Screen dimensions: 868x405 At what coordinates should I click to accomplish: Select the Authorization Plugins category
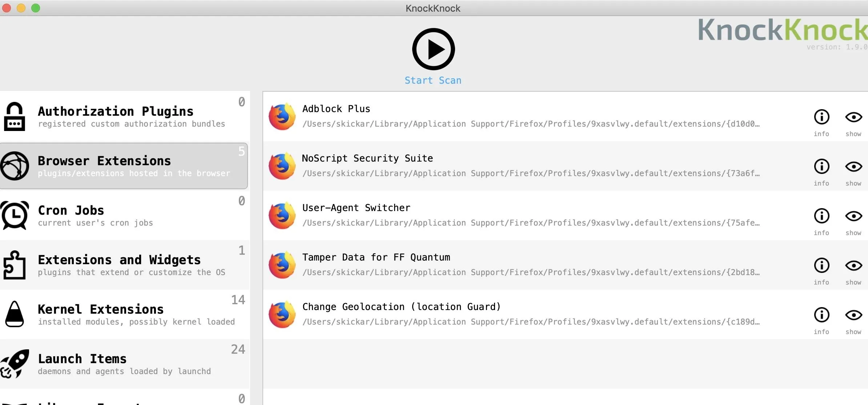pos(125,116)
